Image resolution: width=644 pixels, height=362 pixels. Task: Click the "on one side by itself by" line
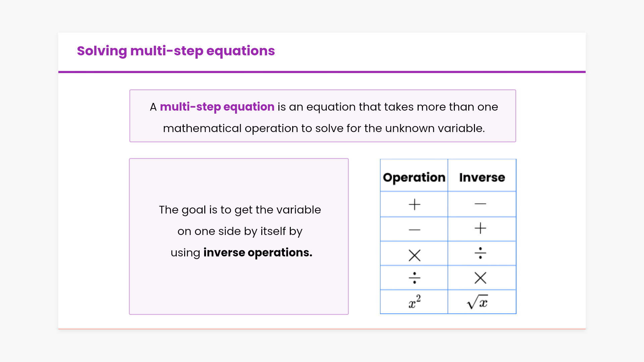coord(240,231)
